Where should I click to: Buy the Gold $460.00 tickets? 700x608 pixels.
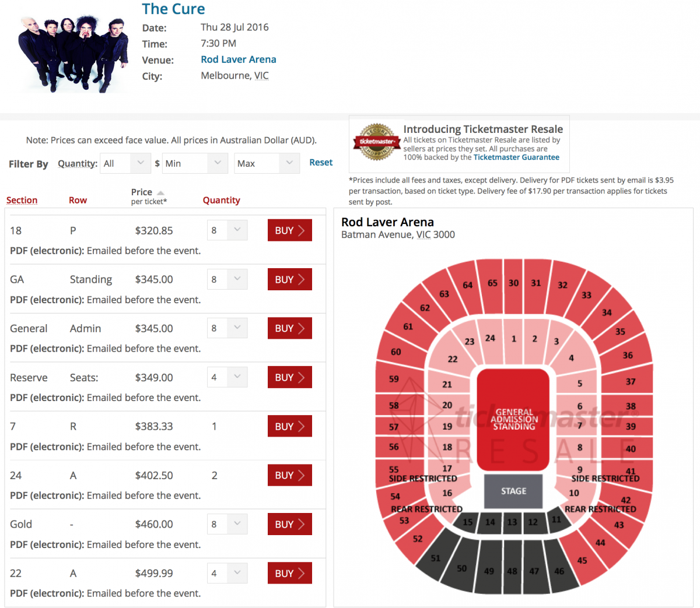[289, 524]
